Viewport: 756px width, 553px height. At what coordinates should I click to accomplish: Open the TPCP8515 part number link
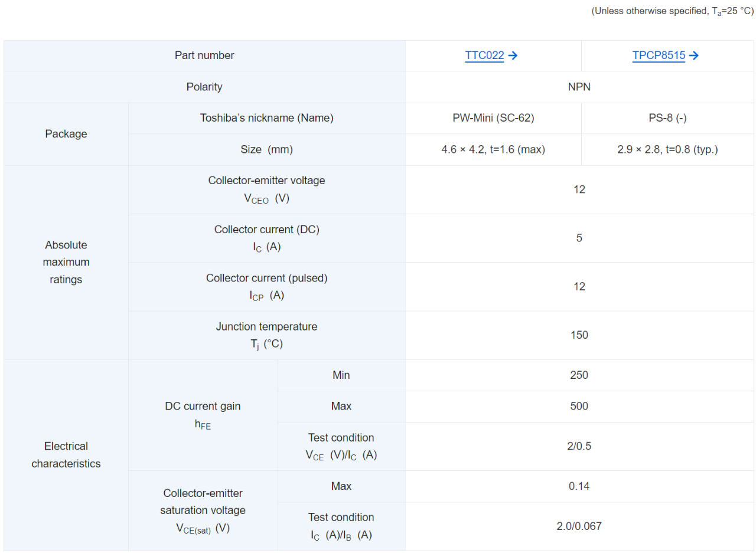point(659,56)
